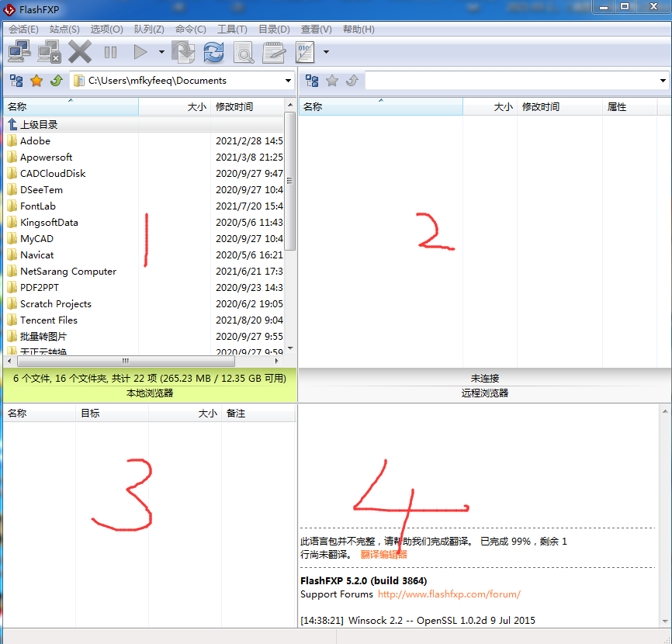Image resolution: width=672 pixels, height=644 pixels.
Task: Click the local pane favorites star icon
Action: (x=36, y=81)
